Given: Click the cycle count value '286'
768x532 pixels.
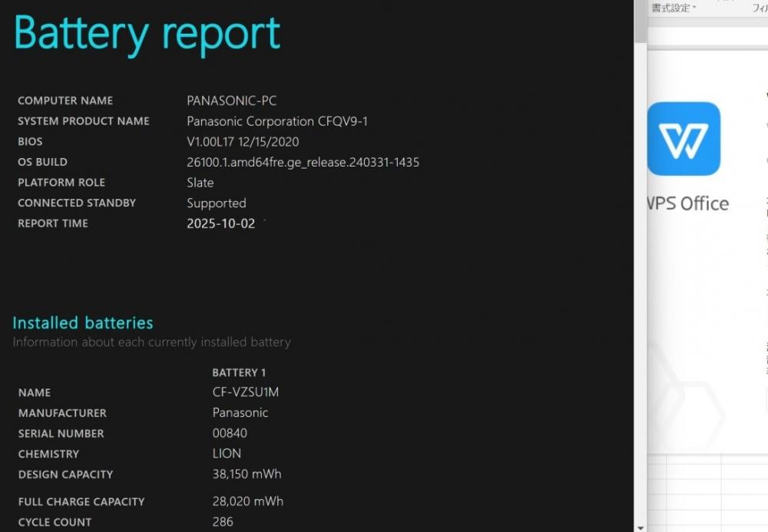Looking at the screenshot, I should click(x=223, y=522).
